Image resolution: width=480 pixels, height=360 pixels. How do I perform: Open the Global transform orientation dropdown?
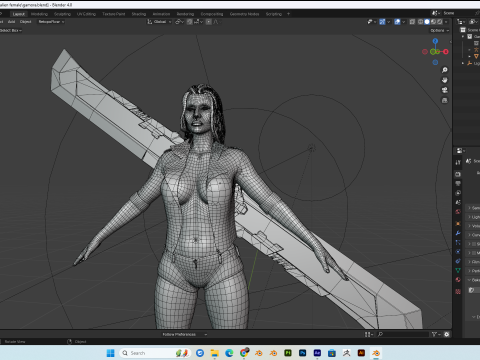(x=160, y=22)
